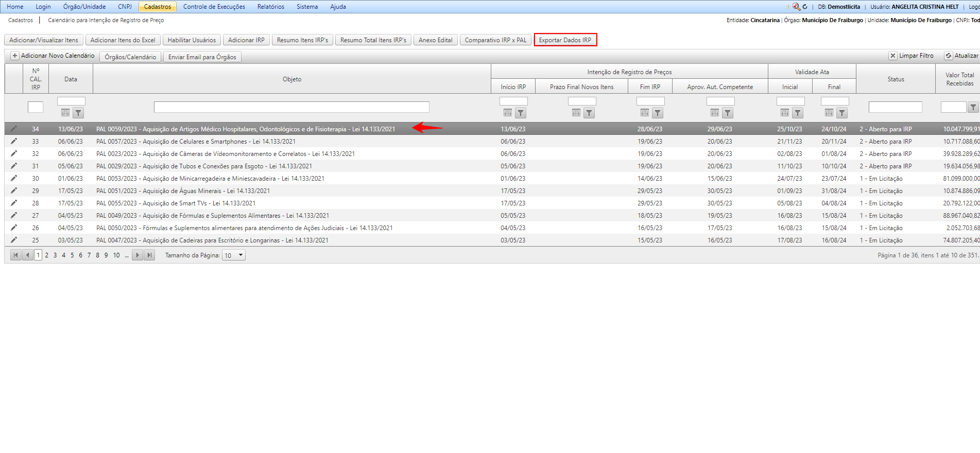Go to the last page of results
The width and height of the screenshot is (980, 453).
149,255
